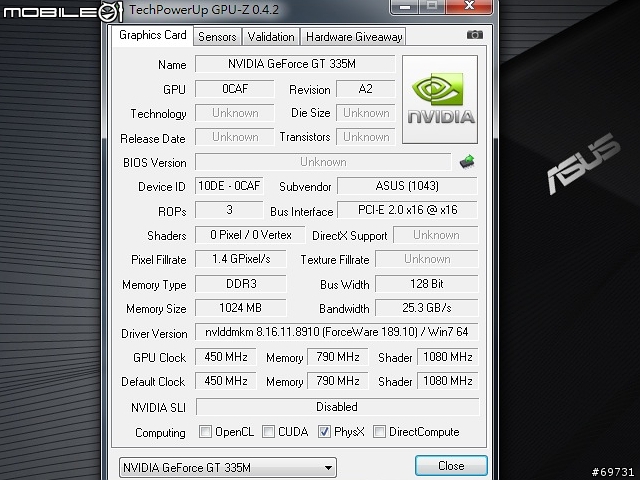
Task: Click the Default Clock row Shader 1080 MHz field
Action: pos(447,381)
